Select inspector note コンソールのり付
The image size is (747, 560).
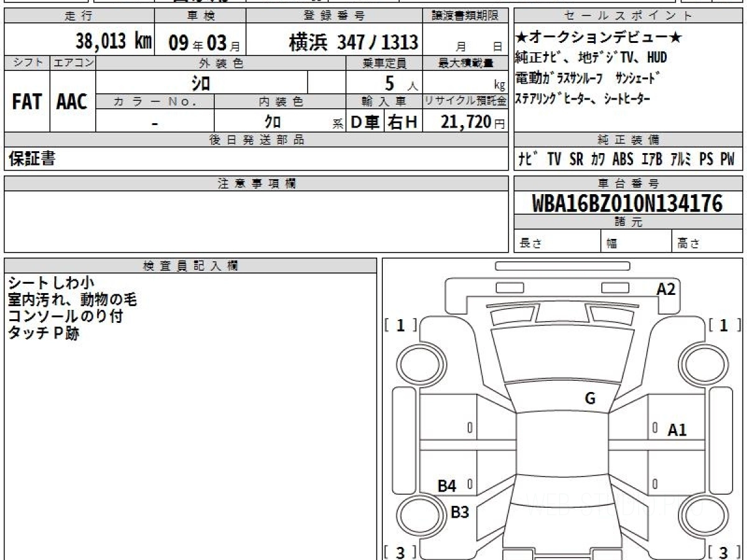(65, 316)
